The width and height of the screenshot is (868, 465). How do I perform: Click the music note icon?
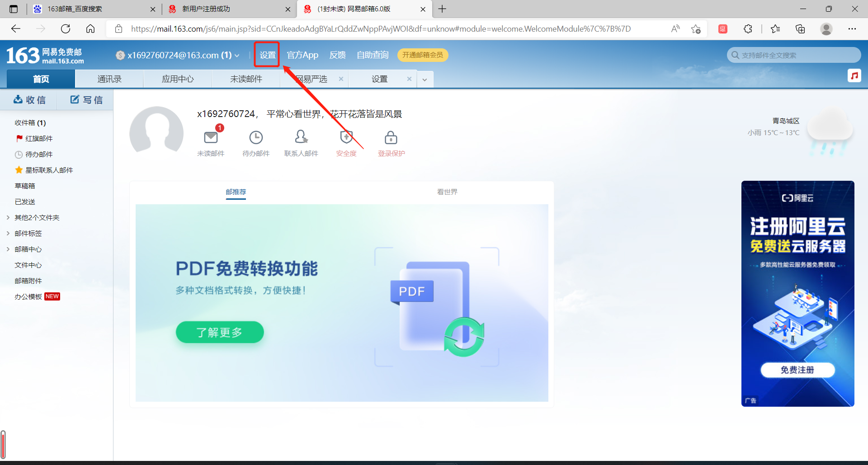(854, 75)
